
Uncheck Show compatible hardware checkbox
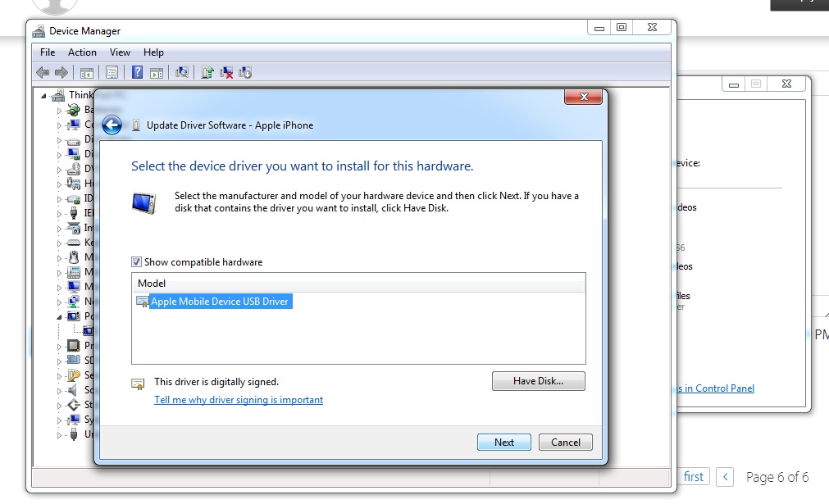(136, 262)
